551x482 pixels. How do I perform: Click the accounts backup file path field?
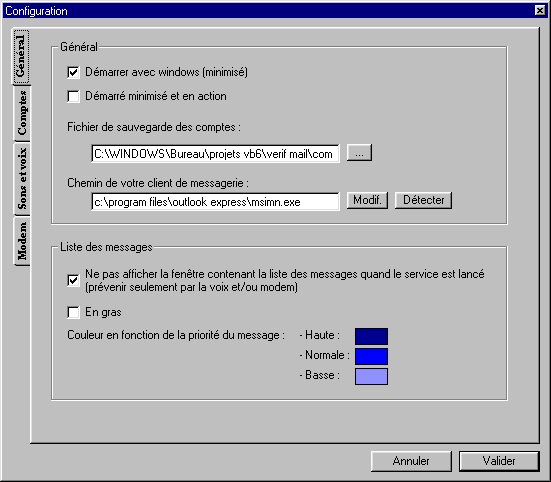click(x=215, y=154)
